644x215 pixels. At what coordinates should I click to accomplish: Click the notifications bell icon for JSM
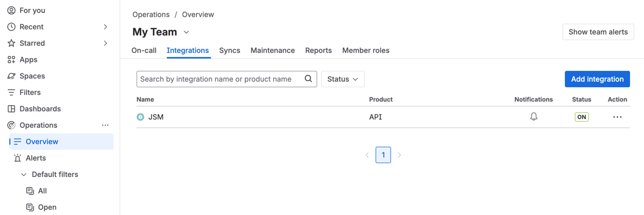coord(534,117)
